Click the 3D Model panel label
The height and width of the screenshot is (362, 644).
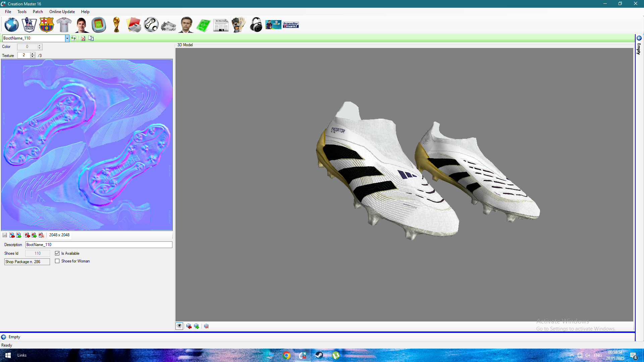coord(185,45)
